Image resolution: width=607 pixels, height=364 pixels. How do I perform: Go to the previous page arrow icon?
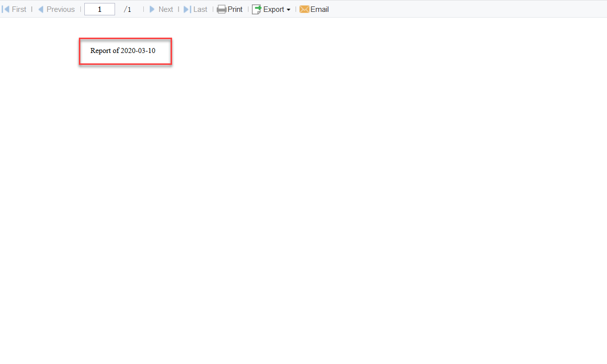pyautogui.click(x=41, y=9)
